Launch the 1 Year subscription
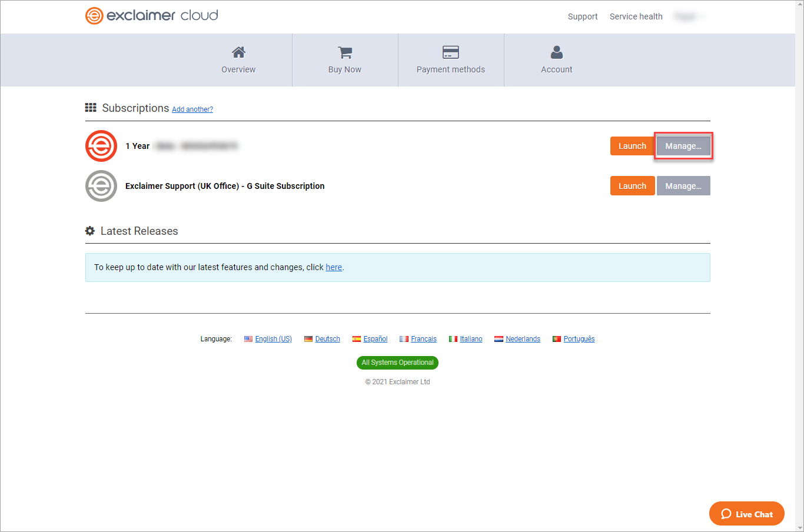 632,146
